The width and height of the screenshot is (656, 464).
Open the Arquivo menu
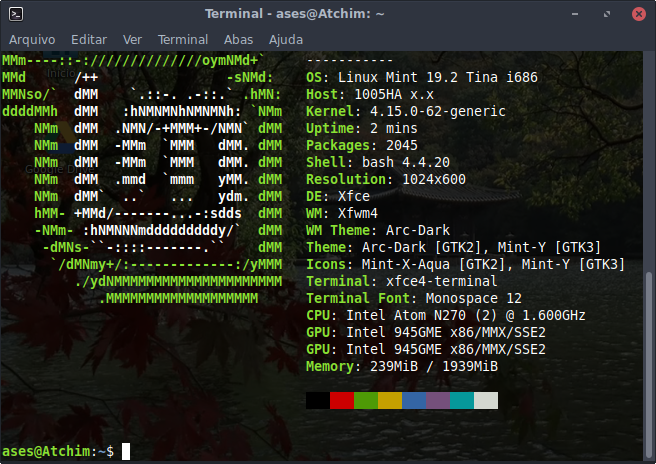[30, 39]
